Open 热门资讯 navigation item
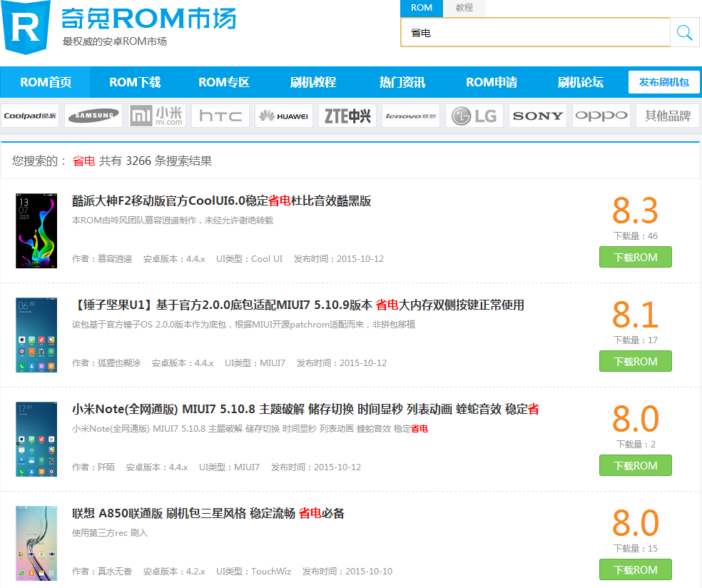The height and width of the screenshot is (588, 702). pyautogui.click(x=402, y=82)
